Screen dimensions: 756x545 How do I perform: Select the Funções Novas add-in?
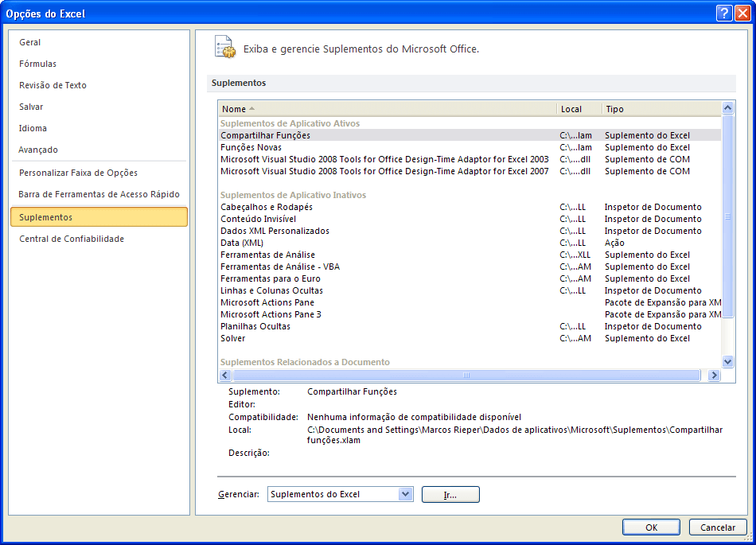pos(251,147)
